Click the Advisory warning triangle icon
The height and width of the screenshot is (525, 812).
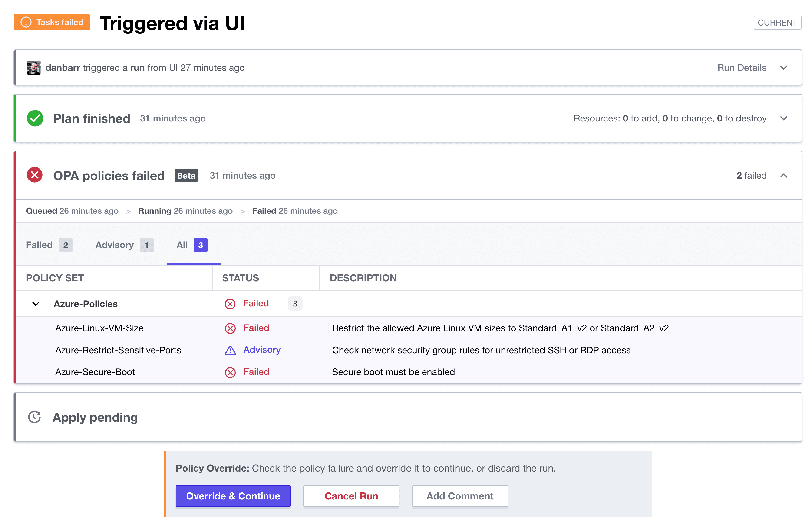(x=230, y=351)
